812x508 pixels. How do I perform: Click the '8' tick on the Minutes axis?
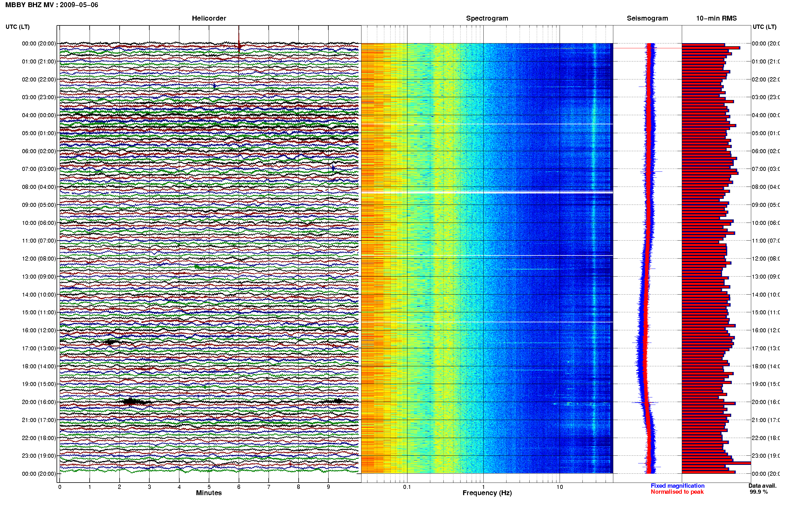(x=298, y=487)
